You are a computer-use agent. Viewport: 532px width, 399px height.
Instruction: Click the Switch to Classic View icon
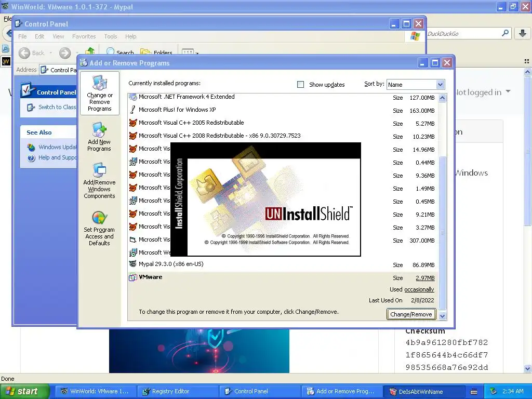(x=31, y=107)
